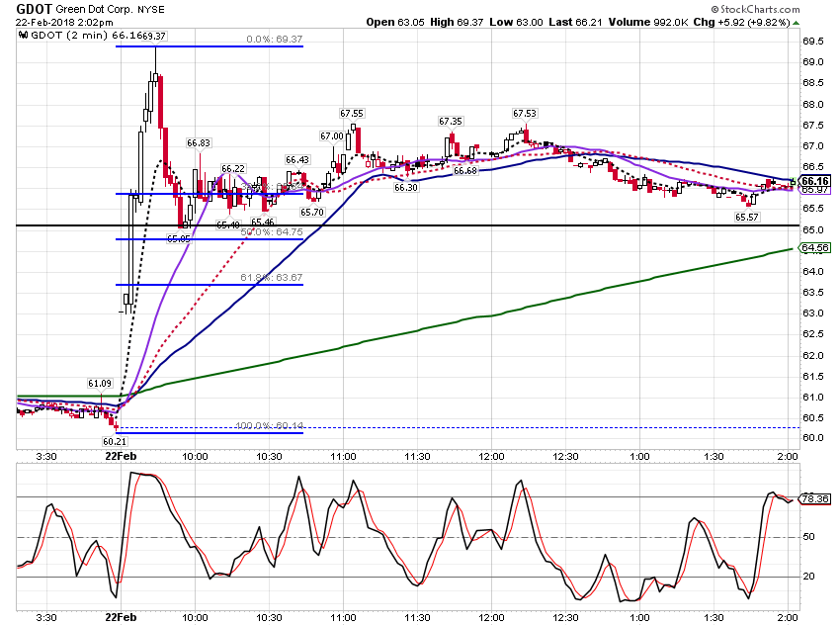Click the NYSE exchange label
Screen dimensions: 840x626
pyautogui.click(x=150, y=9)
